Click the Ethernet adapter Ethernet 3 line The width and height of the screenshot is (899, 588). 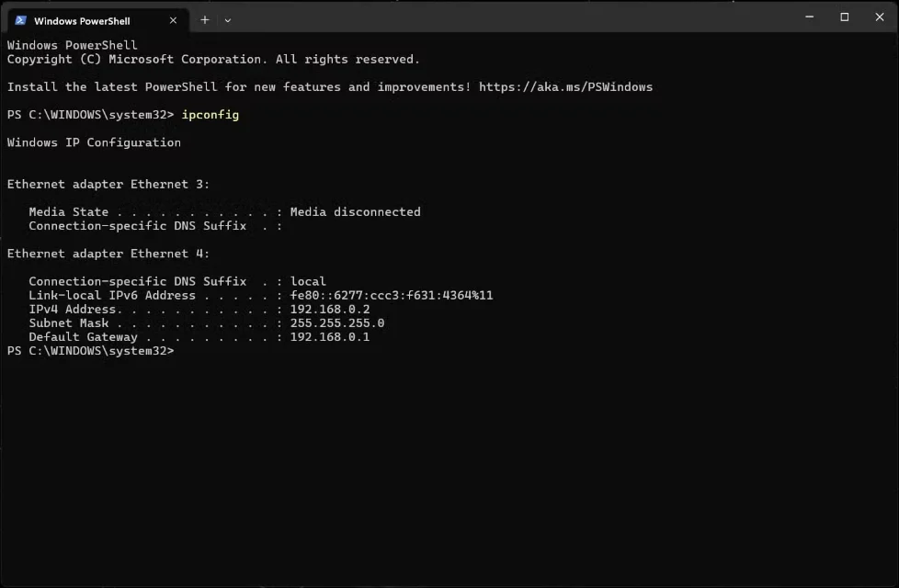coord(108,185)
